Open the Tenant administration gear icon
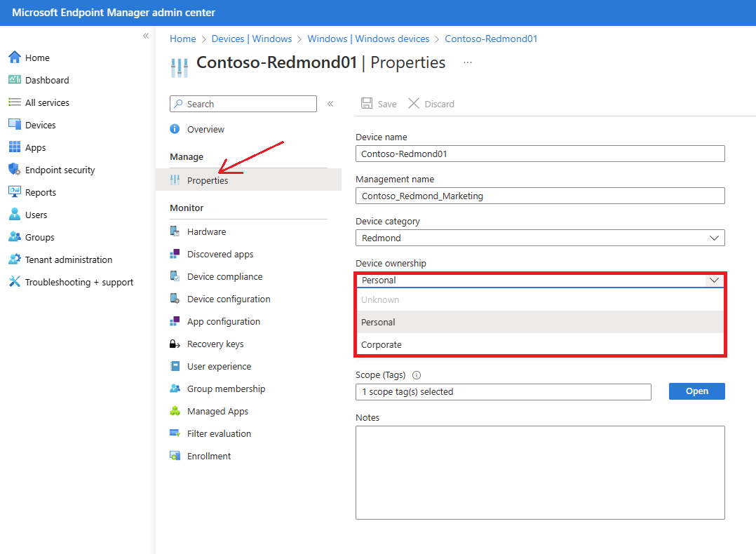 point(14,259)
